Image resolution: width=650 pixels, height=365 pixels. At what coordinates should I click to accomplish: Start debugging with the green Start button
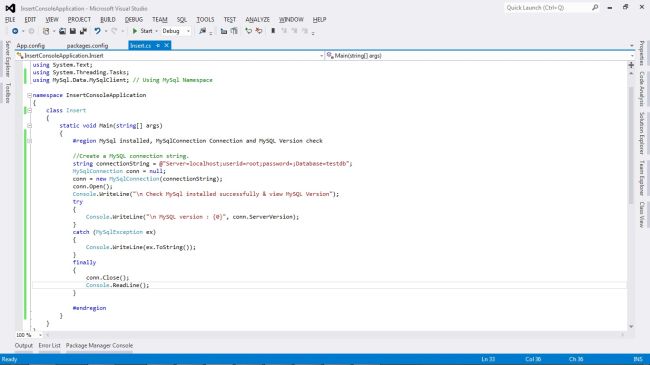coord(142,31)
